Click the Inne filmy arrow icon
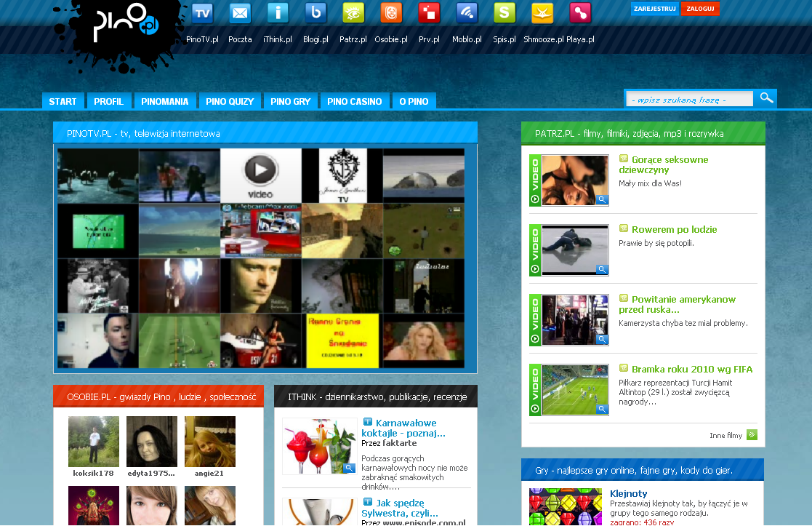This screenshot has width=812, height=526. pos(752,435)
